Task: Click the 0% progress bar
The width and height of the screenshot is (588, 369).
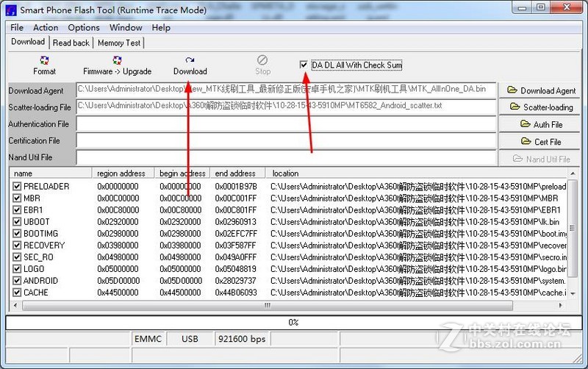Action: [x=293, y=323]
